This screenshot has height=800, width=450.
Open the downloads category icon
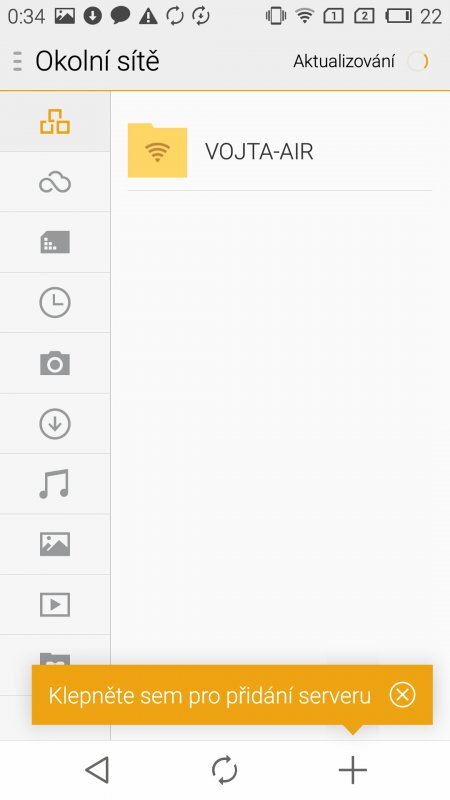(x=55, y=423)
